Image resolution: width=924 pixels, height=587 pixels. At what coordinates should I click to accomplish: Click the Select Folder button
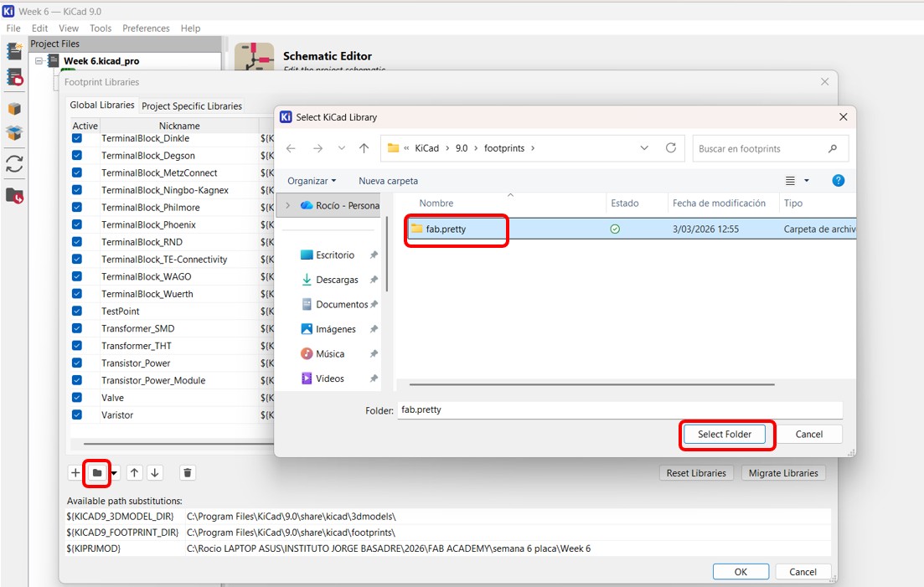[725, 435]
